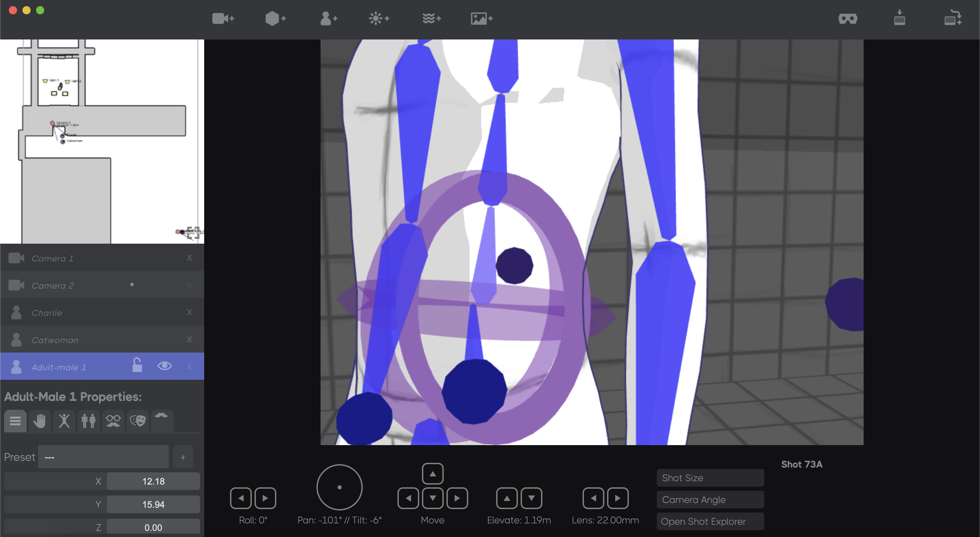Move camera forward with up arrow
The width and height of the screenshot is (980, 537).
click(432, 474)
